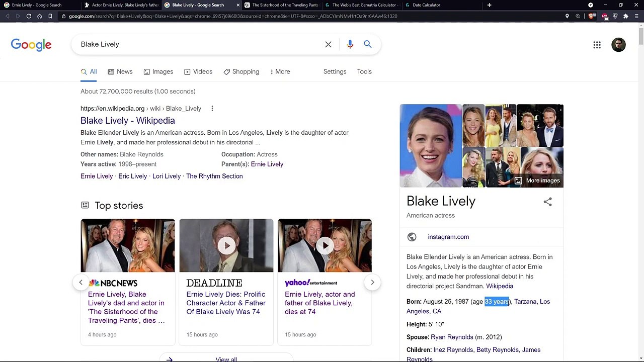
Task: Go to browser home page icon
Action: [x=39, y=16]
